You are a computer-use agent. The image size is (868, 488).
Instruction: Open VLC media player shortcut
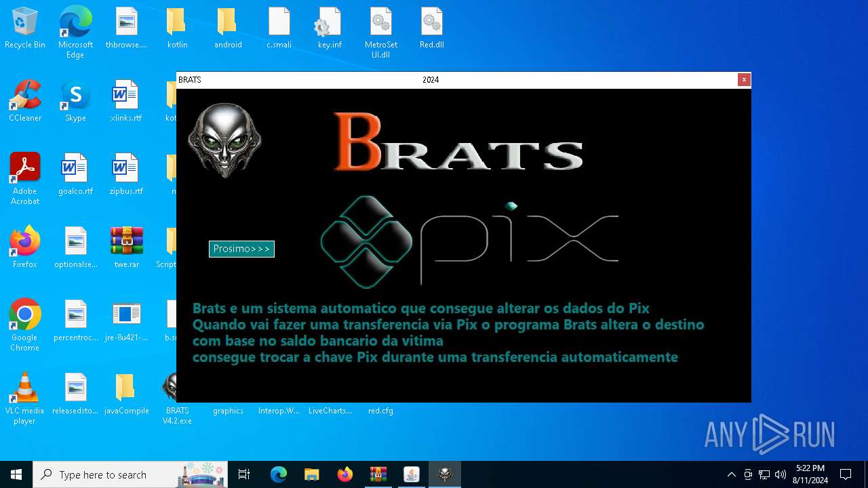[x=25, y=399]
